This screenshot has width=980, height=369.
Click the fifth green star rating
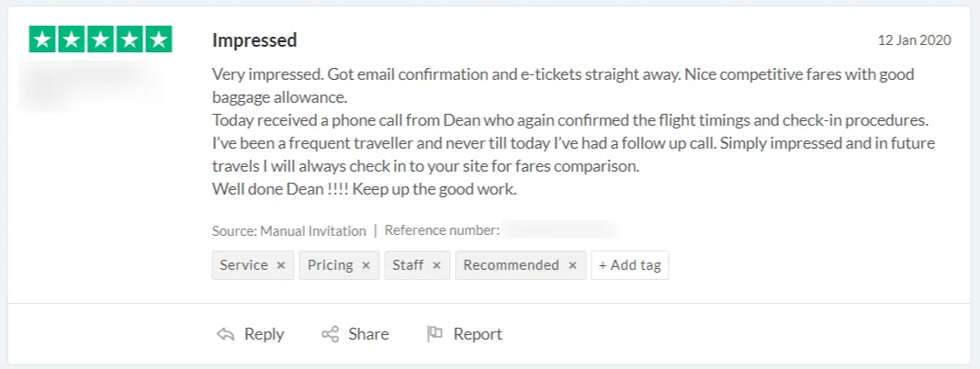158,39
